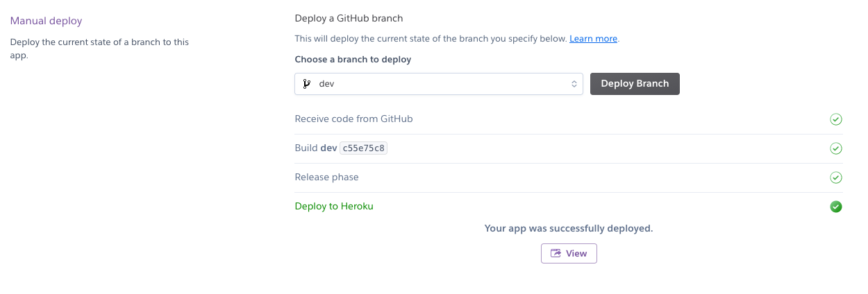This screenshot has width=868, height=294.
Task: Select the commit hash c55e75c8
Action: (363, 148)
